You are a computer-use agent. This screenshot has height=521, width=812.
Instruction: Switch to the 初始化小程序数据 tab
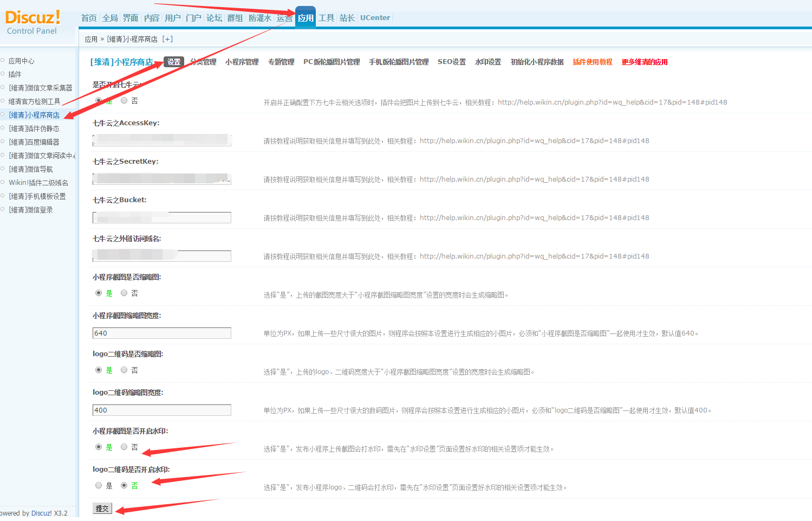pos(537,62)
